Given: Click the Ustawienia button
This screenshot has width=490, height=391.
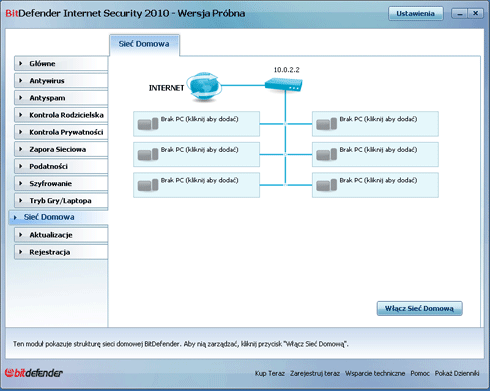Looking at the screenshot, I should click(416, 14).
